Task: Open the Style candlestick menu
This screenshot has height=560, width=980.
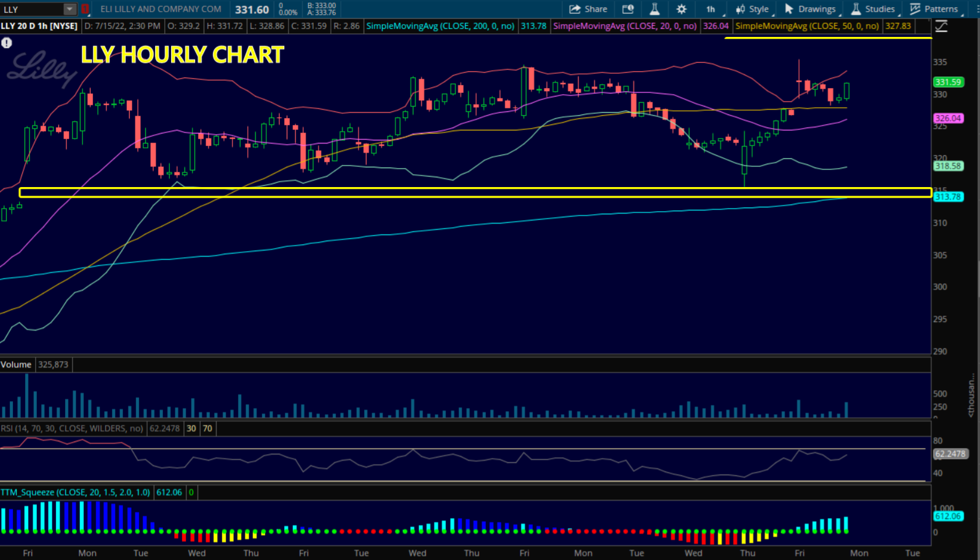Action: (752, 9)
